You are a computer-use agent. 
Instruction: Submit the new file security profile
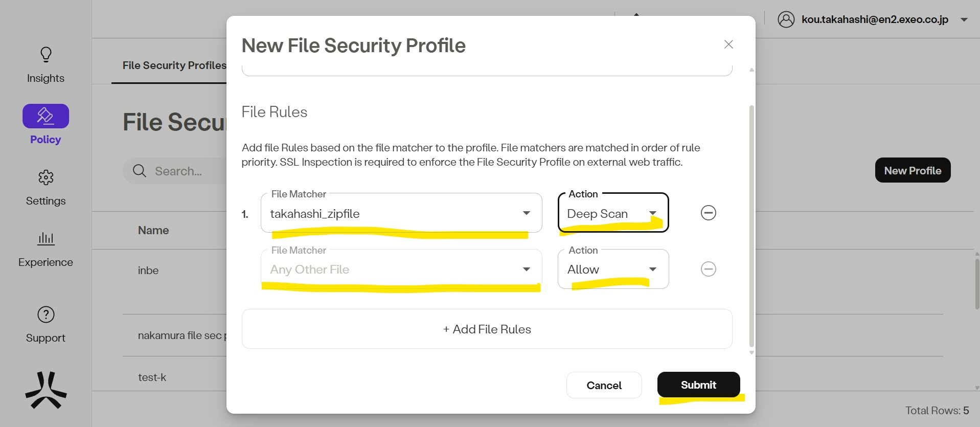click(698, 385)
